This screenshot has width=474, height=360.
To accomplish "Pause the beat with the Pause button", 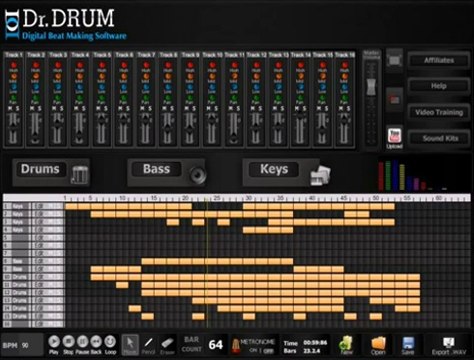I will [x=82, y=342].
